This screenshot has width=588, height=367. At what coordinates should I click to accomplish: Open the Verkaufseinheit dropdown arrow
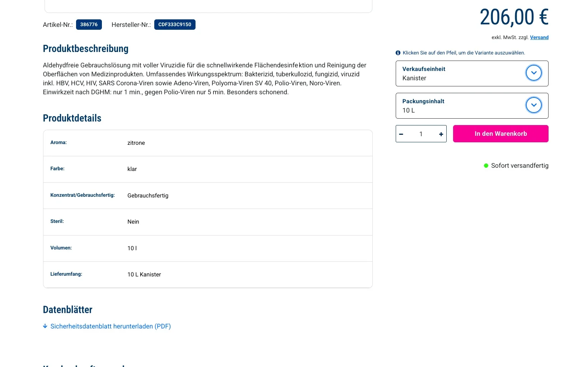pyautogui.click(x=533, y=73)
